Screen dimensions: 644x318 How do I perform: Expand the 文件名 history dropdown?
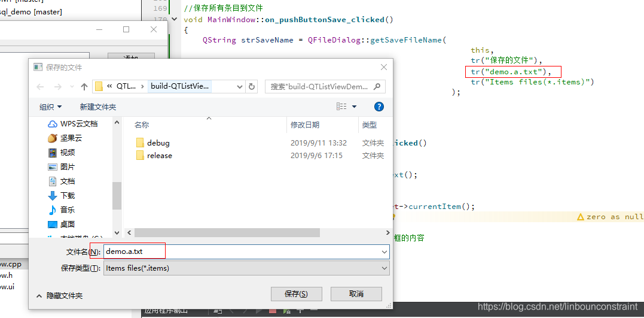point(385,252)
